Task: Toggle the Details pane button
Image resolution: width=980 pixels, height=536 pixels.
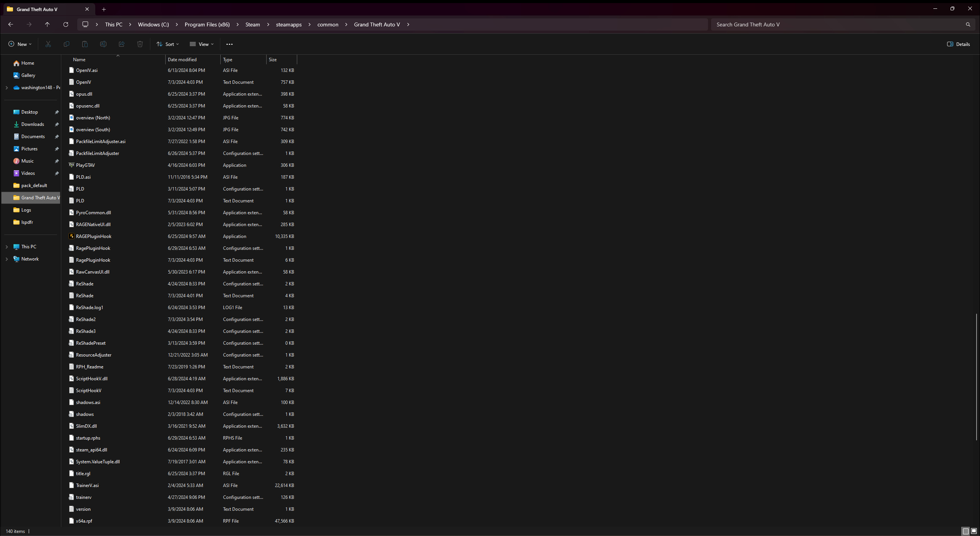Action: point(958,44)
